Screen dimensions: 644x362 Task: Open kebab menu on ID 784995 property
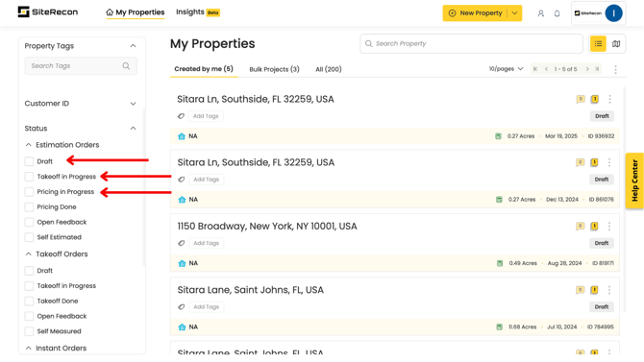[609, 290]
